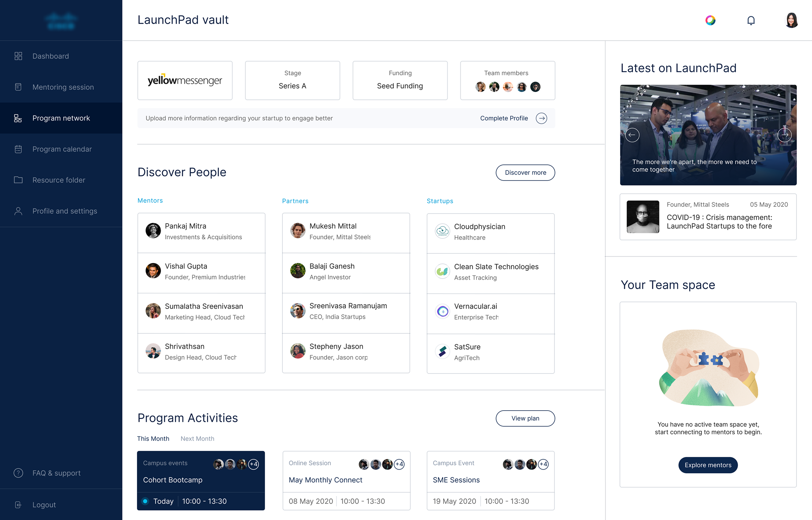Click Complete Profile arrow circle icon

click(541, 118)
